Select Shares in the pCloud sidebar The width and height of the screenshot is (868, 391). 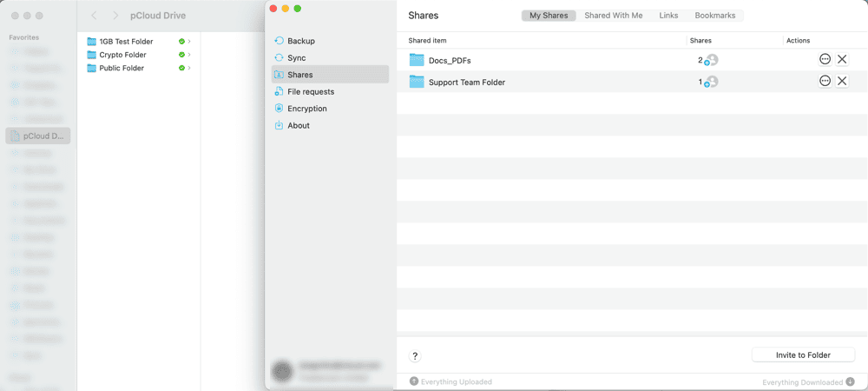pyautogui.click(x=330, y=75)
